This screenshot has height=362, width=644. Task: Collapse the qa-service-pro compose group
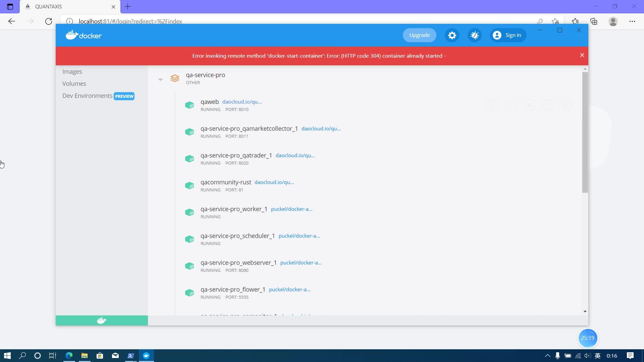point(160,79)
